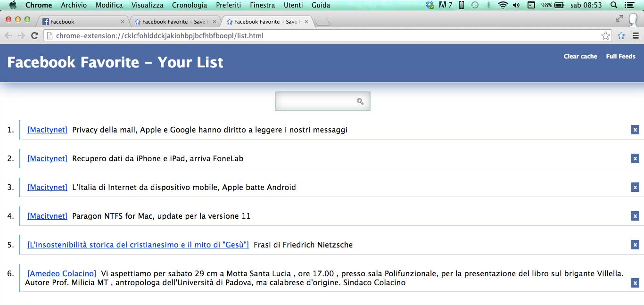
Task: Open the Chrome hamburger menu
Action: click(636, 36)
